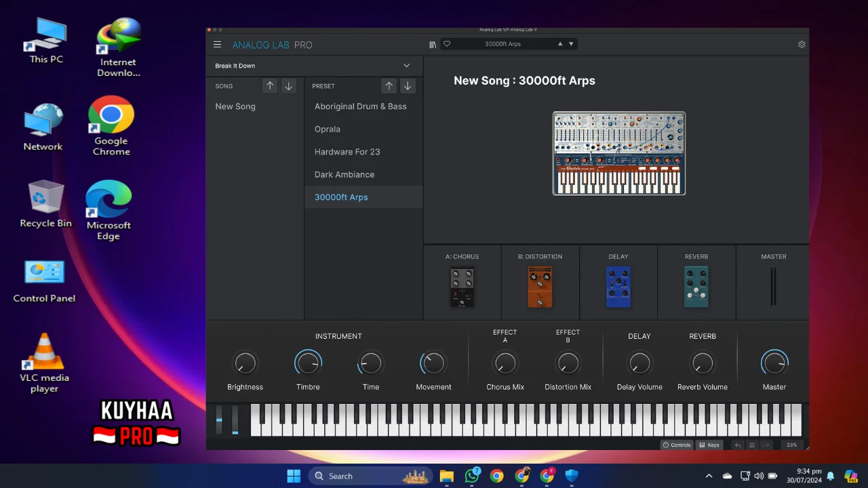Move song down in SONG column
The width and height of the screenshot is (868, 488).
pos(289,86)
